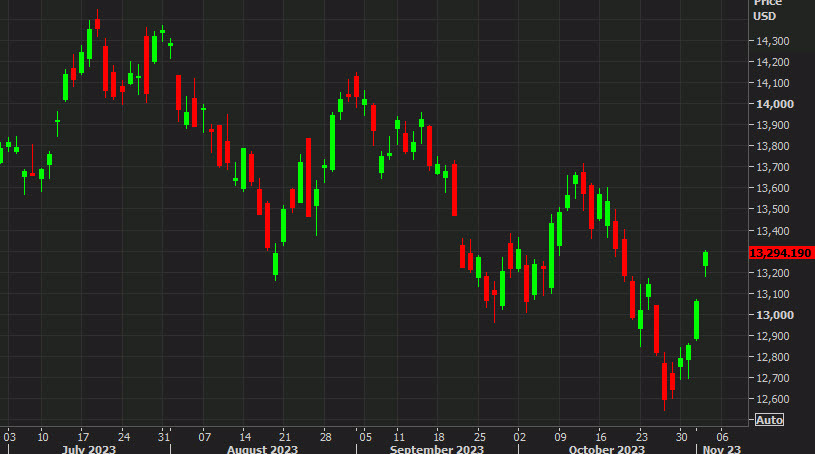Click the 14,300 price axis label

[x=772, y=41]
